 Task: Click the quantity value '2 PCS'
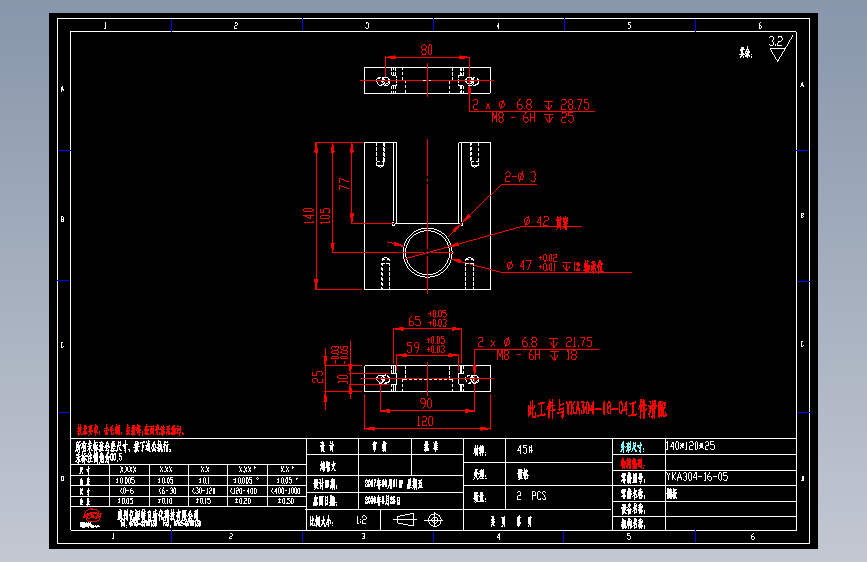point(531,496)
